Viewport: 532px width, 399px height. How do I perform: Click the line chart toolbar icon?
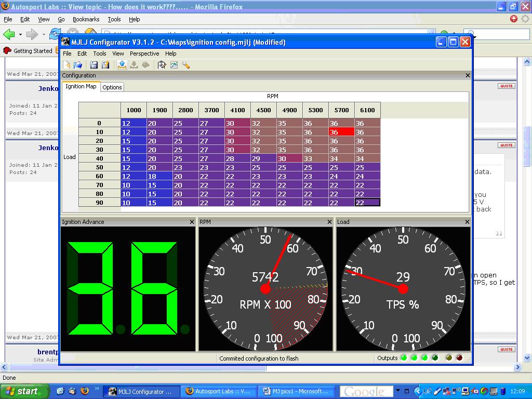[174, 65]
